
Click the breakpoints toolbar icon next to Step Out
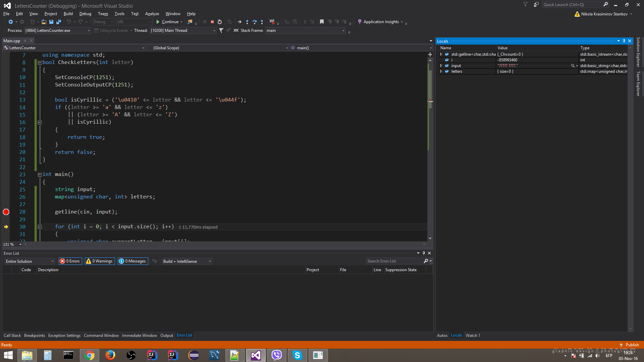(272, 22)
